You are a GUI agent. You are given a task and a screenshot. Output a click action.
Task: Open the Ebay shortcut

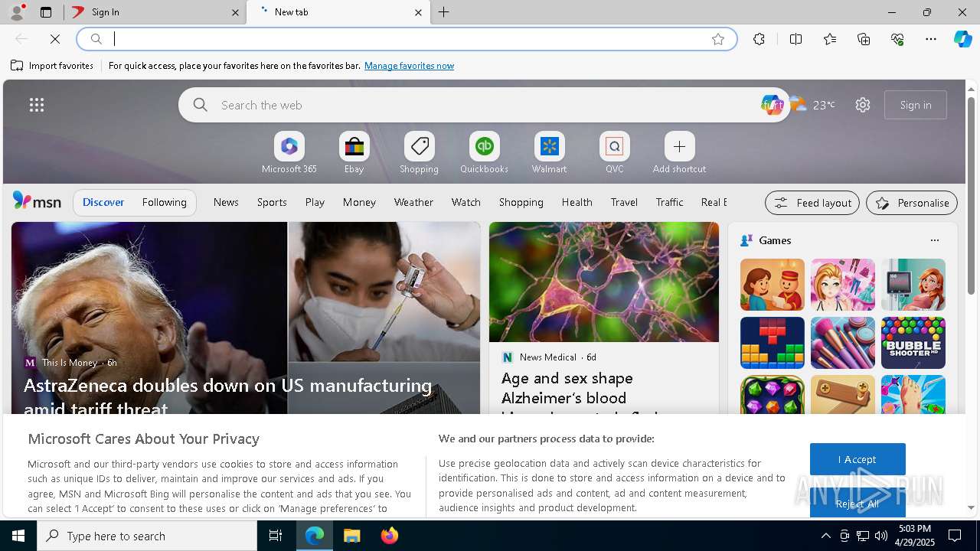click(354, 153)
